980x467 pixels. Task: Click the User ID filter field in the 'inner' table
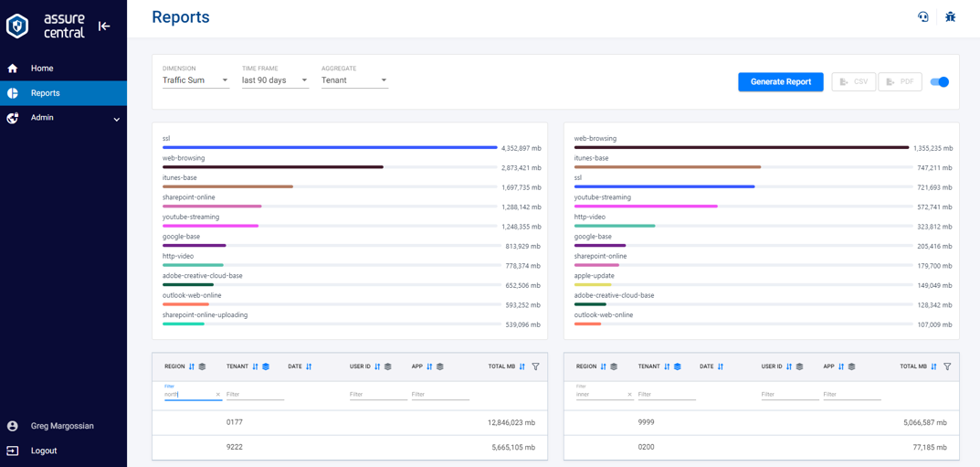tap(790, 395)
